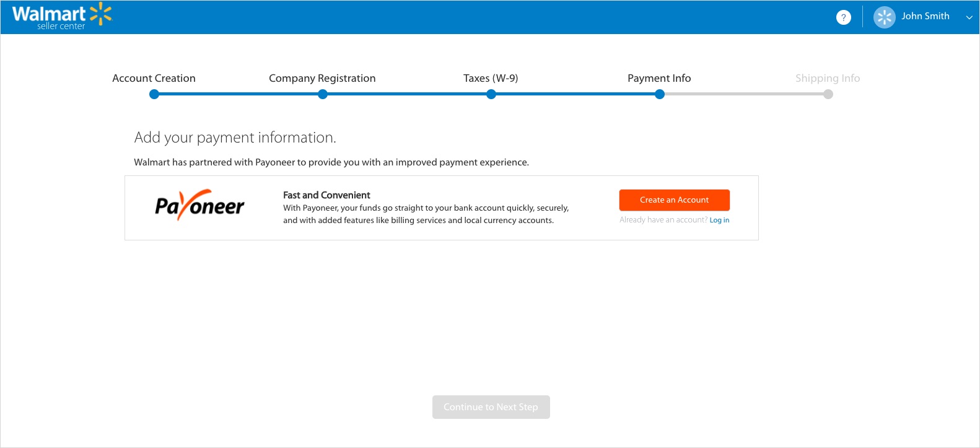980x448 pixels.
Task: Switch to the Taxes (W-9) step label
Action: 491,78
